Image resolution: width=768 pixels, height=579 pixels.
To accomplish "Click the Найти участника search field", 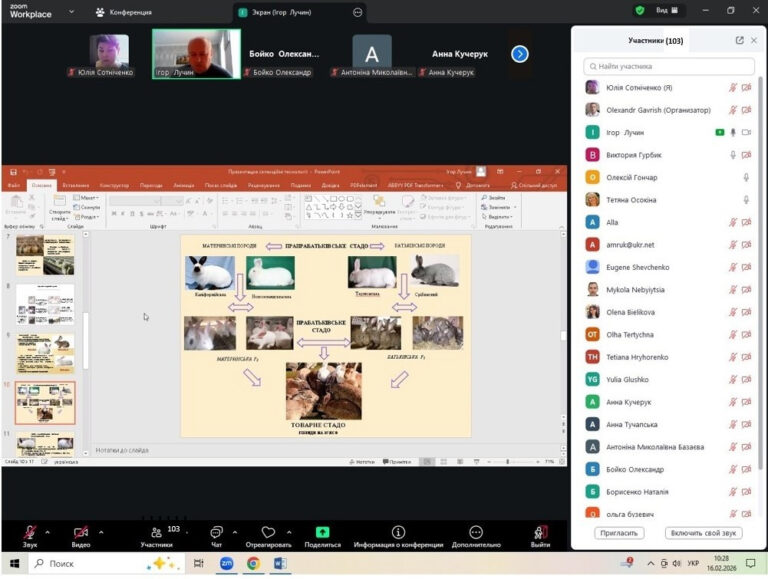I will 668,66.
